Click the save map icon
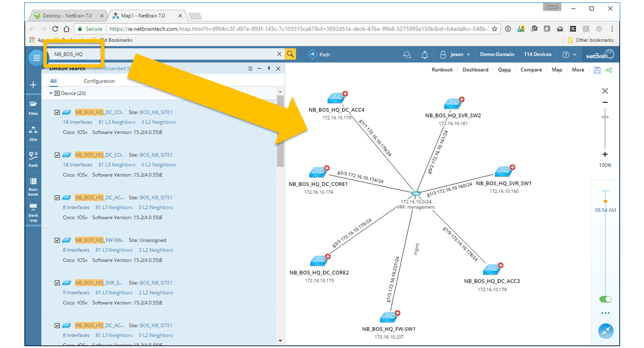Image resolution: width=644 pixels, height=348 pixels. tap(597, 70)
